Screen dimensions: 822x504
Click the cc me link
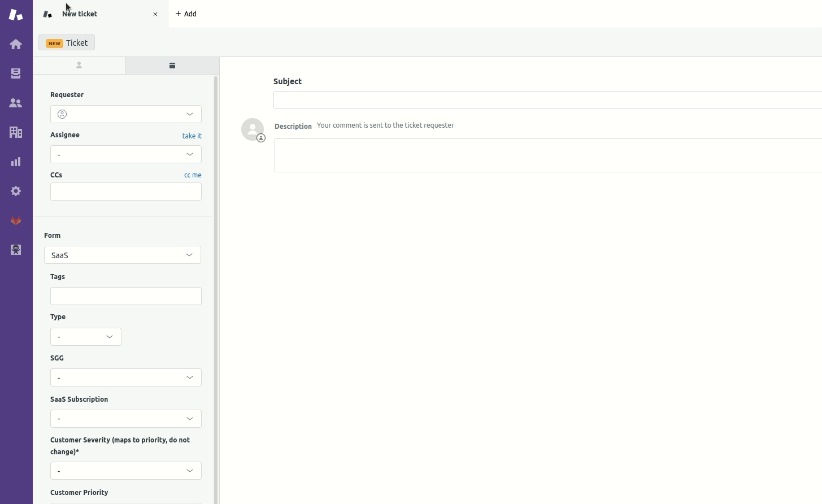pyautogui.click(x=193, y=175)
